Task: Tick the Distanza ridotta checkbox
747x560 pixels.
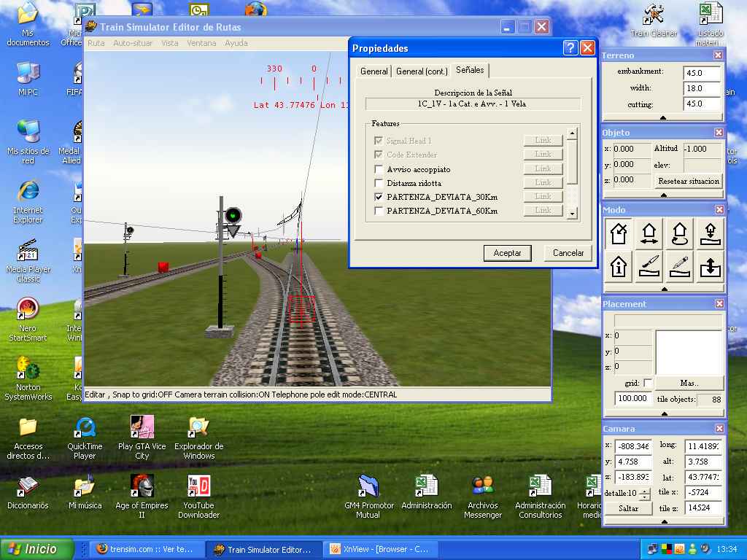Action: coord(379,183)
